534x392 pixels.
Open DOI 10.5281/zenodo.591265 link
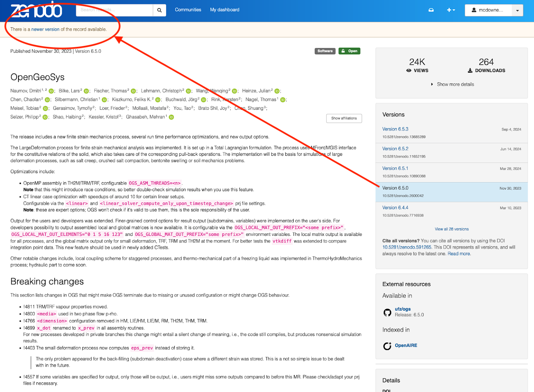click(407, 247)
